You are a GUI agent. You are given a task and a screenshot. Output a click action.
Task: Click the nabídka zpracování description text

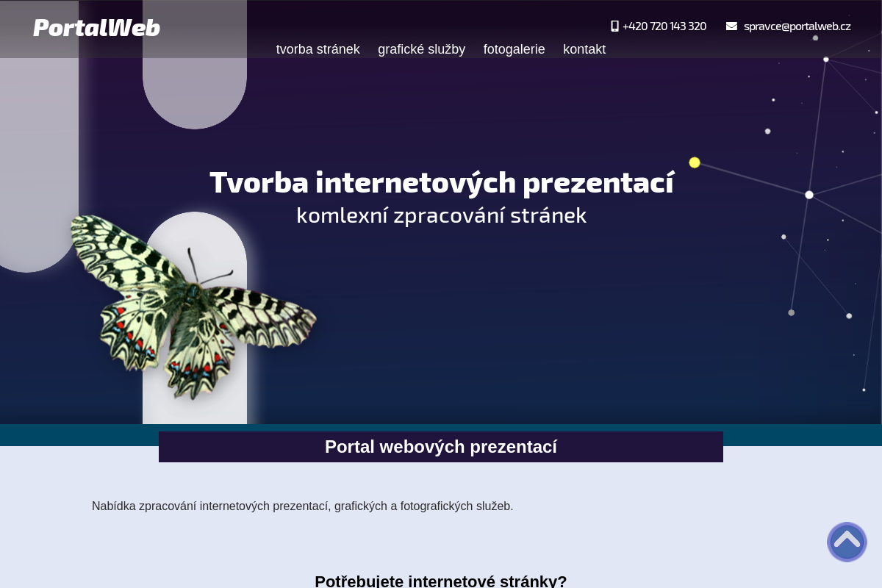pos(302,506)
